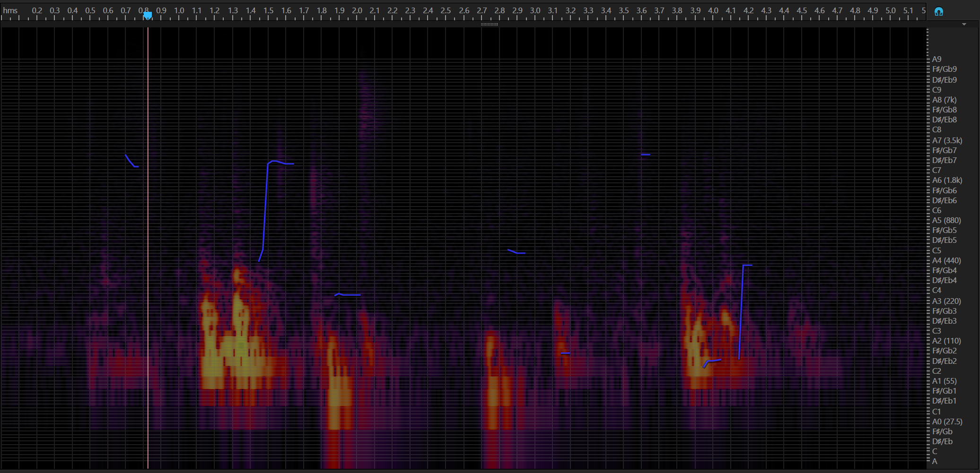Click the 2.0 mark on the time ruler
Screen dimensions: 980x473
(357, 10)
